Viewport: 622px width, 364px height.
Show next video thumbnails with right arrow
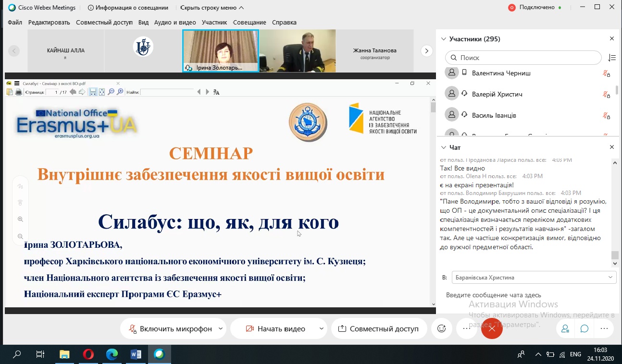point(426,50)
